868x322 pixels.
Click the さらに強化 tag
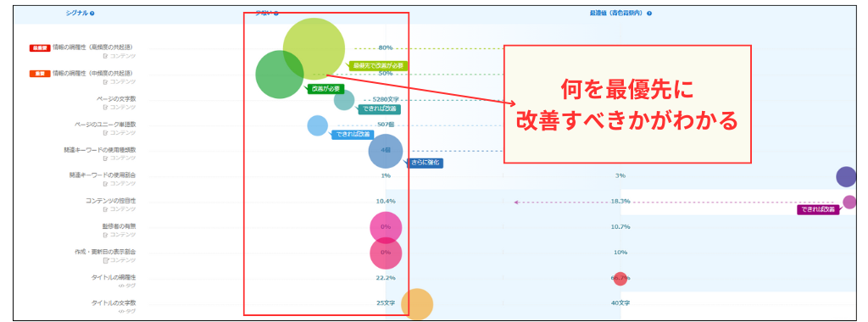click(x=426, y=164)
